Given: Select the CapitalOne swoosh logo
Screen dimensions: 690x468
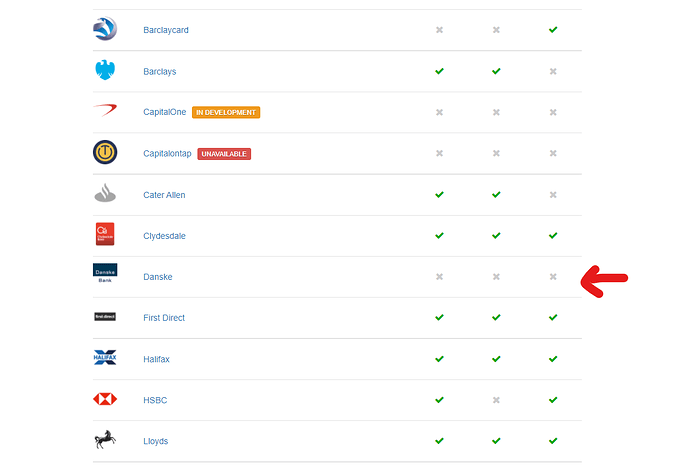Looking at the screenshot, I should coord(105,112).
